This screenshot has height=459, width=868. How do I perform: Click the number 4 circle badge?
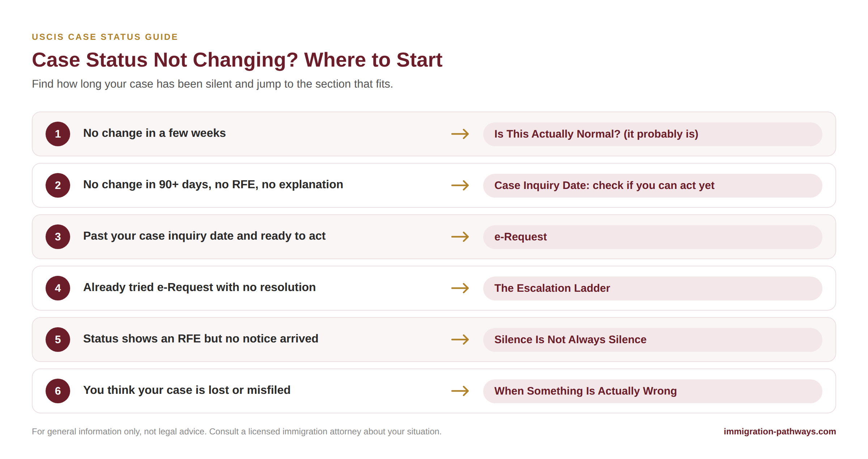(x=58, y=288)
